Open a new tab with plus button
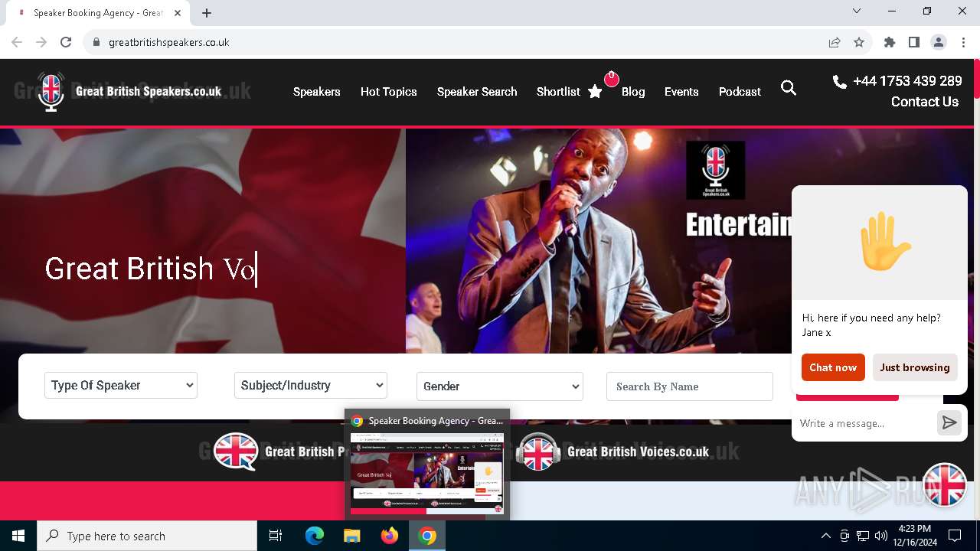Screen dimensions: 980x551 point(207,13)
